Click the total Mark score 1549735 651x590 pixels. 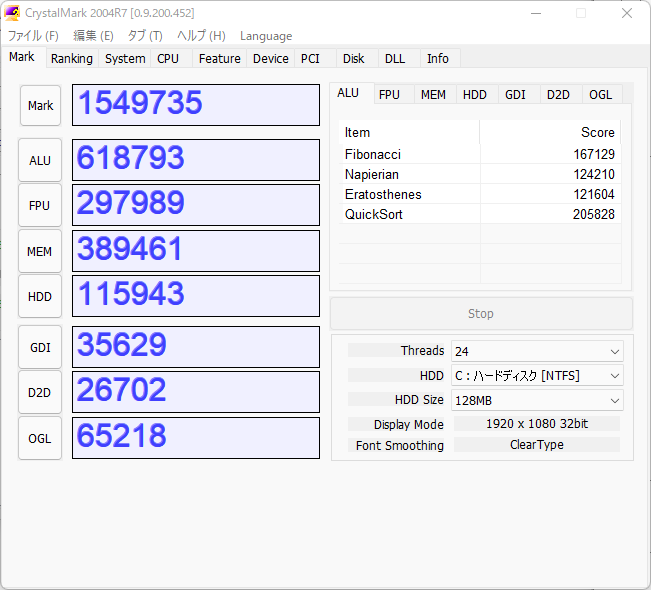click(196, 105)
